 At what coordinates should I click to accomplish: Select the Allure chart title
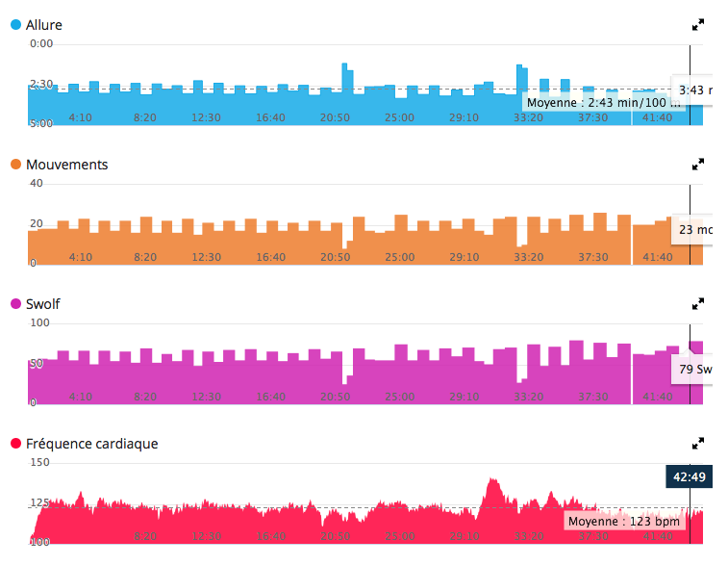tap(45, 25)
